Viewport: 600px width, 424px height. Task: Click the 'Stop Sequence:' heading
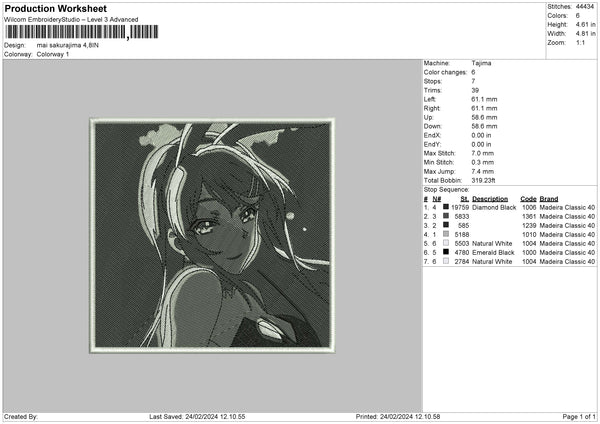446,189
